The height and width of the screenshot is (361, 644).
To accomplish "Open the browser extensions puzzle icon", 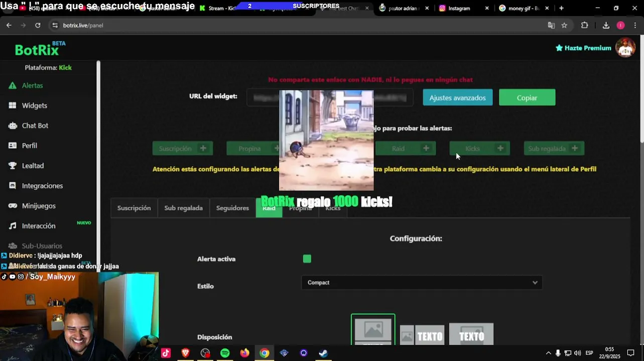I will pos(584,25).
